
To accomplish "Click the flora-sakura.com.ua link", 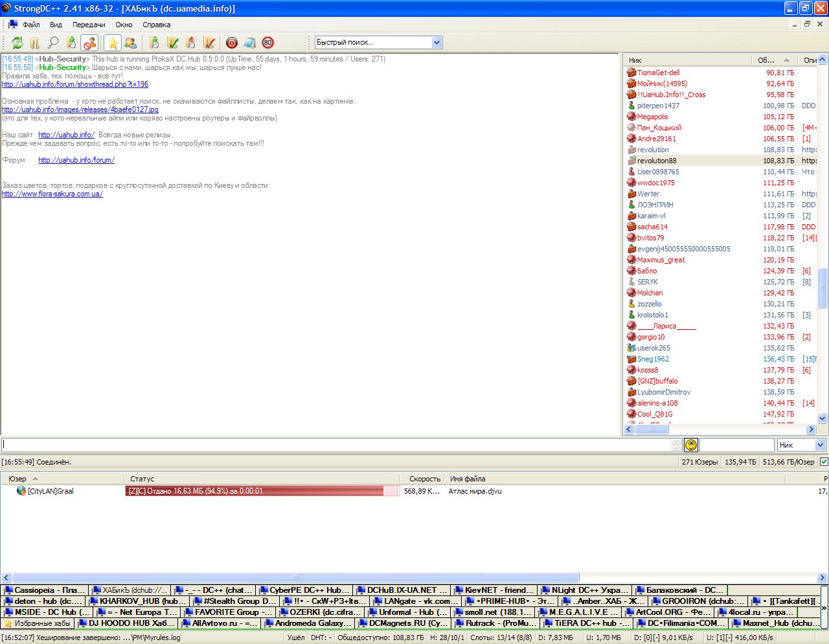I will click(52, 194).
